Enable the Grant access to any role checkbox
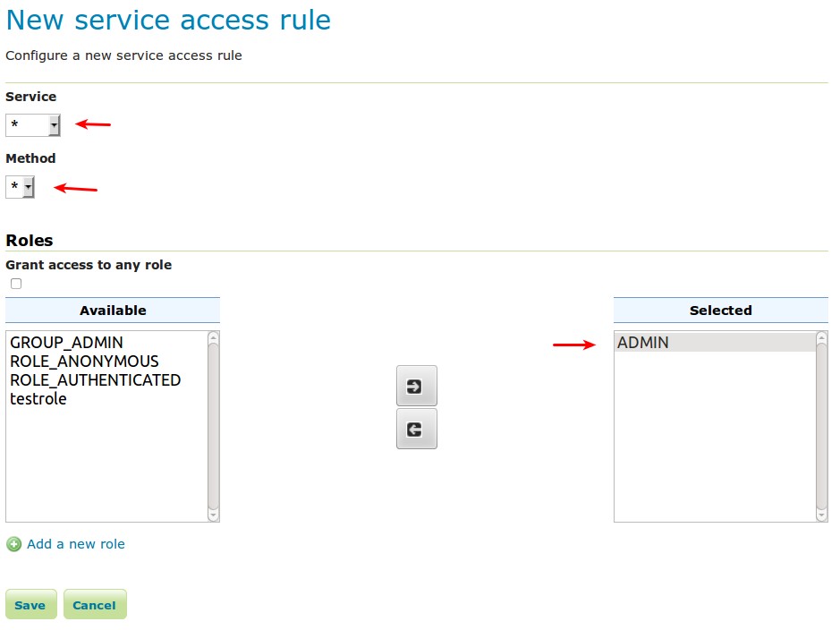The height and width of the screenshot is (630, 840). tap(16, 284)
